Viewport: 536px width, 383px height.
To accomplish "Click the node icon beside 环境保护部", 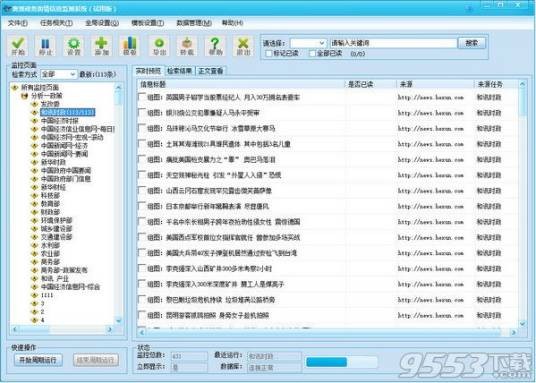I will point(34,220).
